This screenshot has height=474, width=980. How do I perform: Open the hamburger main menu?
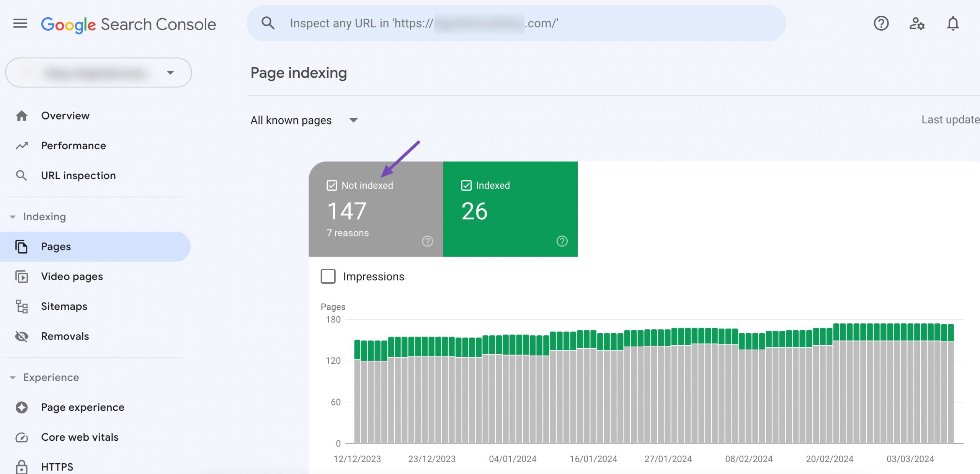[x=20, y=24]
